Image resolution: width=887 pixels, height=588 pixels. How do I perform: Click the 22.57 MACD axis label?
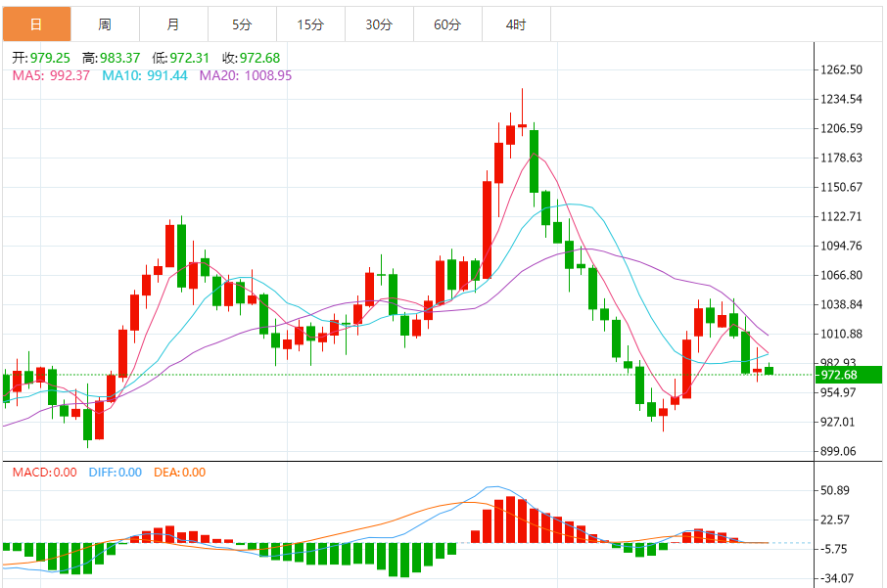[835, 520]
